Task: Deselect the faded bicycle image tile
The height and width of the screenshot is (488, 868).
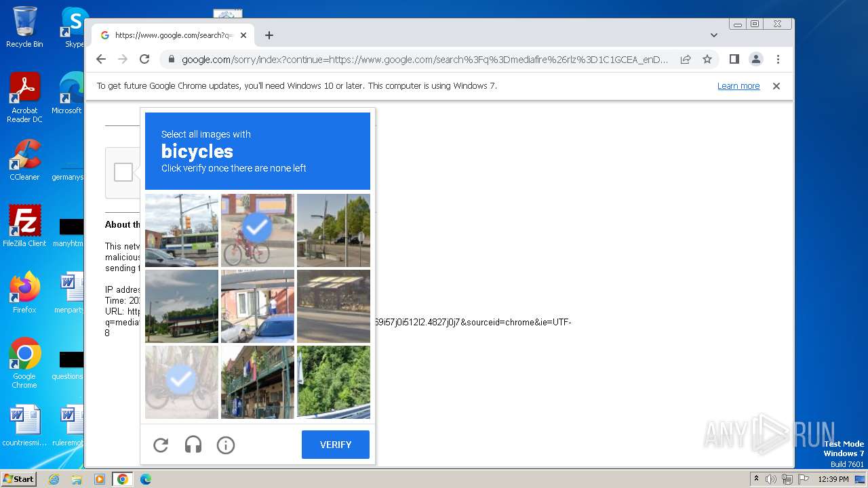Action: (182, 382)
